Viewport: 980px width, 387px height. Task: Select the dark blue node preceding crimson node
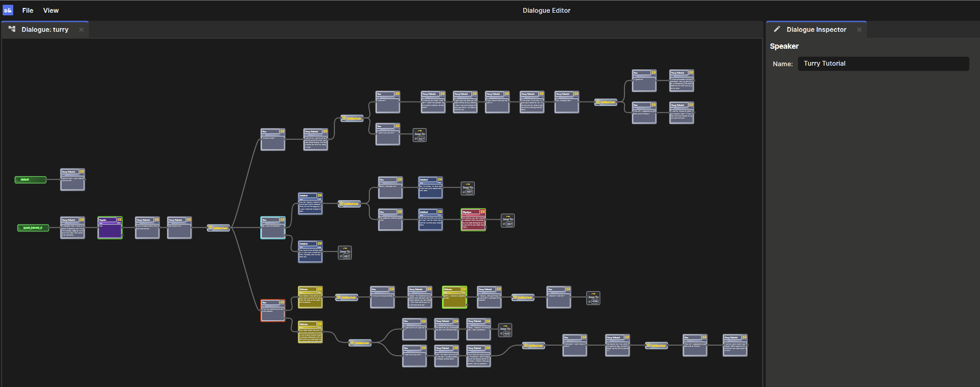(x=431, y=220)
